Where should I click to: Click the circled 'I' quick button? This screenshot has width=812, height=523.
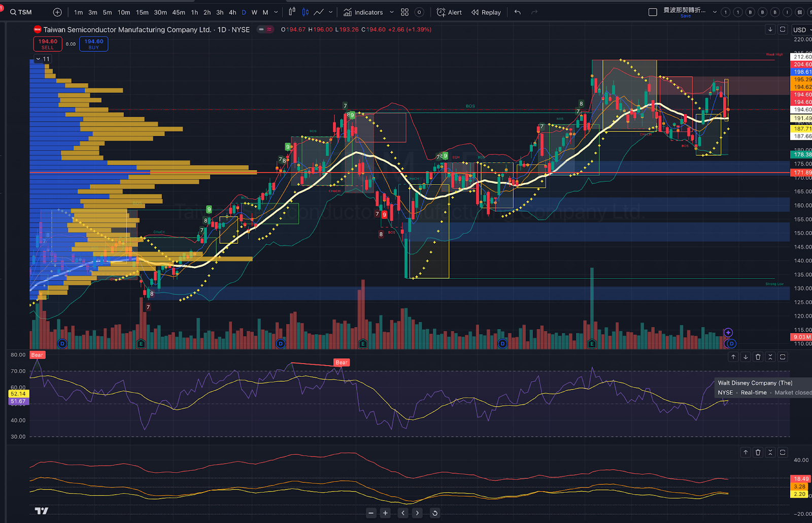click(787, 12)
